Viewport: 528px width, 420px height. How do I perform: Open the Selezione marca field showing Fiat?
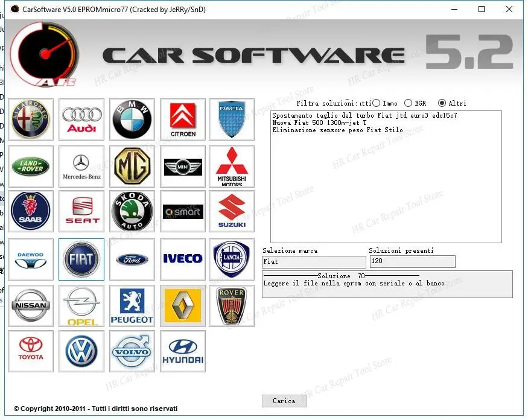(314, 261)
